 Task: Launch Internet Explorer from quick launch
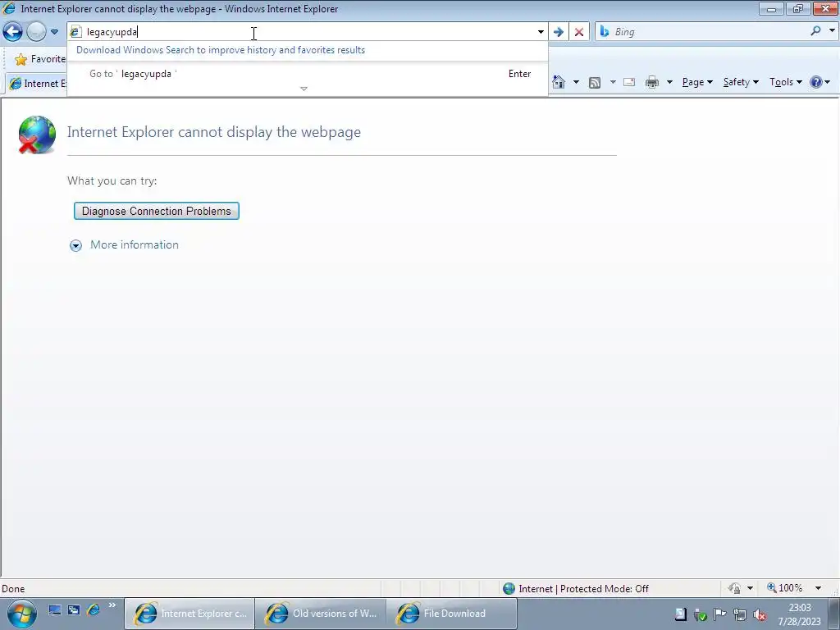94,609
